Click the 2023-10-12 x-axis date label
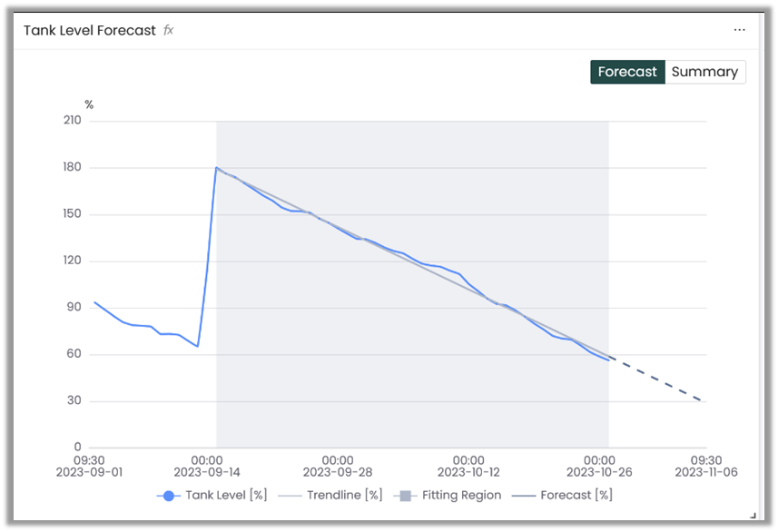This screenshot has height=532, width=778. 468,471
